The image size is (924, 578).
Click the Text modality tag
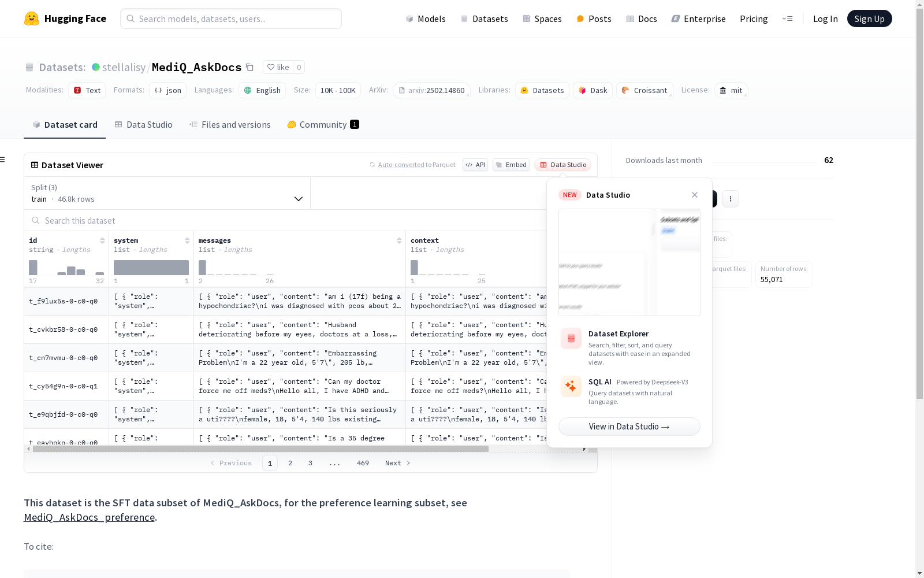coord(87,90)
